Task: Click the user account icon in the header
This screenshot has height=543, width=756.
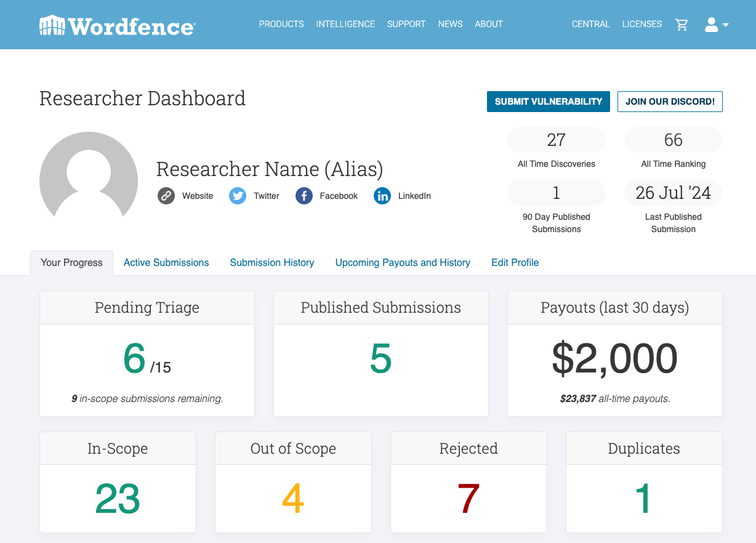Action: point(710,24)
